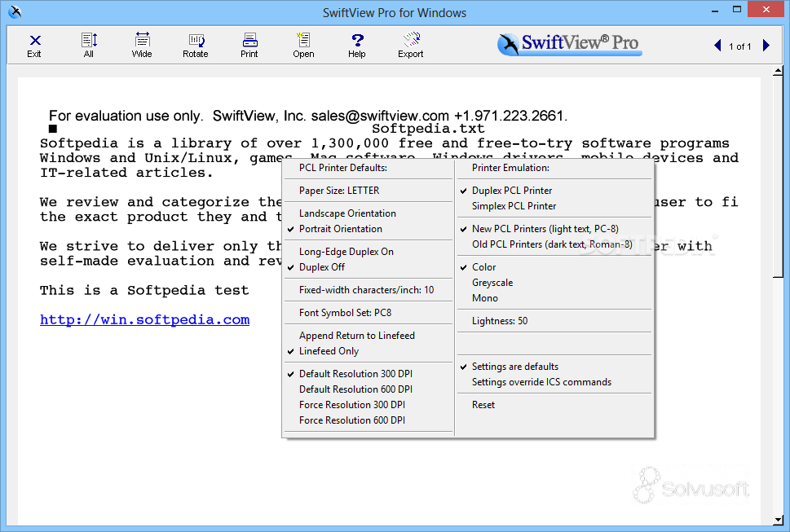Minimize the SwiftView Pro window
This screenshot has width=790, height=532.
pos(714,10)
